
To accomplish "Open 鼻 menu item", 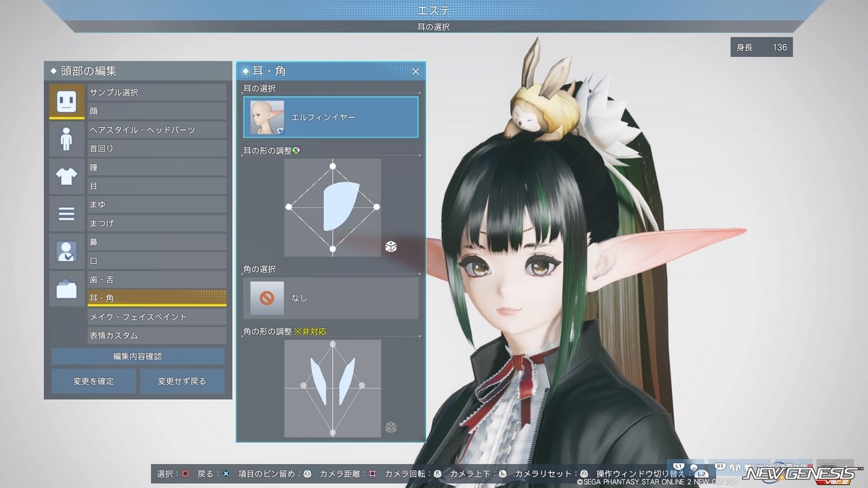I will tap(157, 242).
